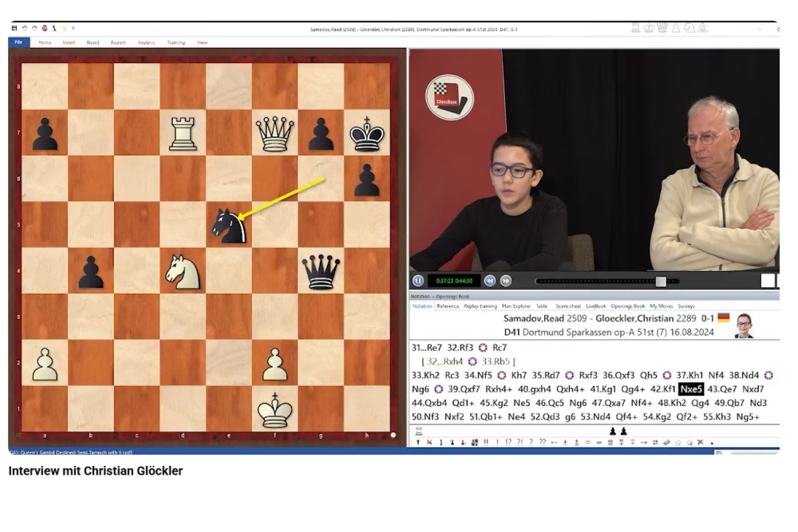The image size is (798, 532).
Task: Click the rewind button in video player
Action: pyautogui.click(x=490, y=281)
